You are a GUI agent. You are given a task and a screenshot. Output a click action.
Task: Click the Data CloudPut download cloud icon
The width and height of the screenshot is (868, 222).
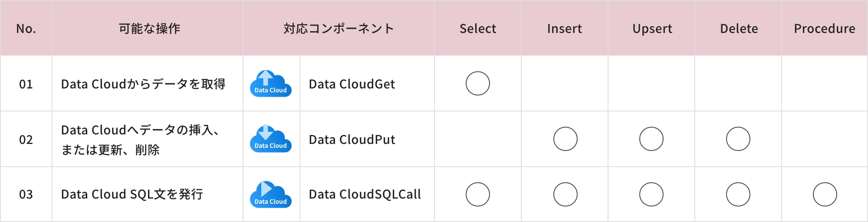point(271,139)
